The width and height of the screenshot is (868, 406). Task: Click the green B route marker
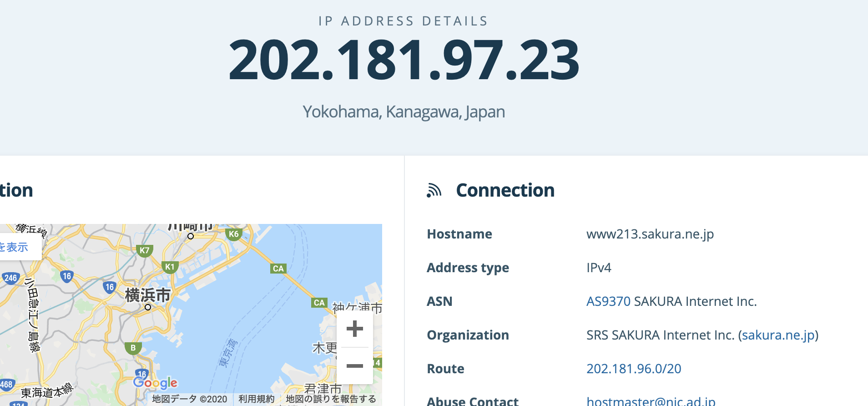133,348
